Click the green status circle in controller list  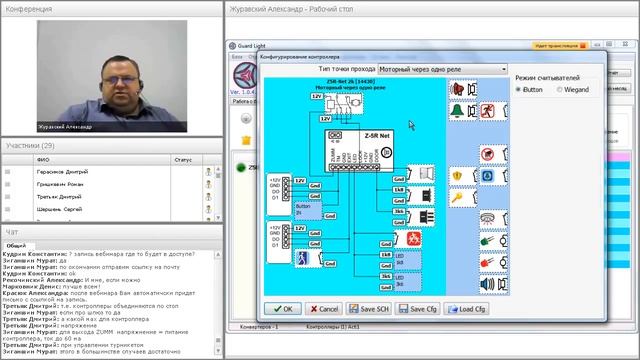(x=241, y=167)
